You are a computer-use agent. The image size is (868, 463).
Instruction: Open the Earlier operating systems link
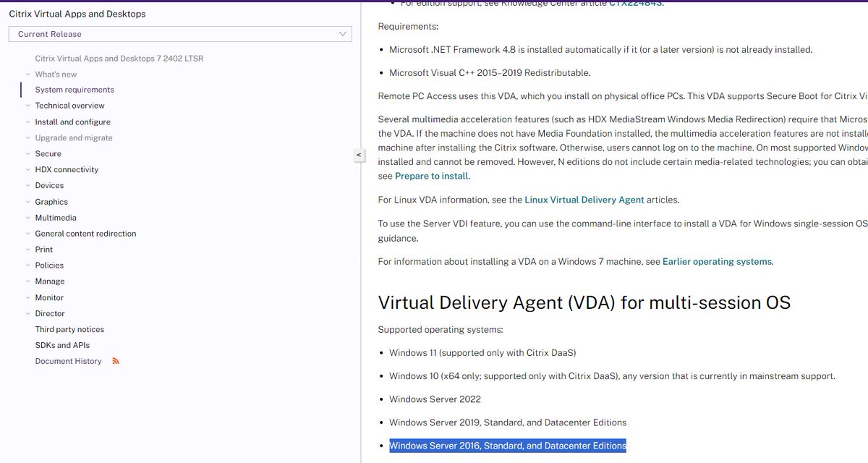pyautogui.click(x=718, y=262)
